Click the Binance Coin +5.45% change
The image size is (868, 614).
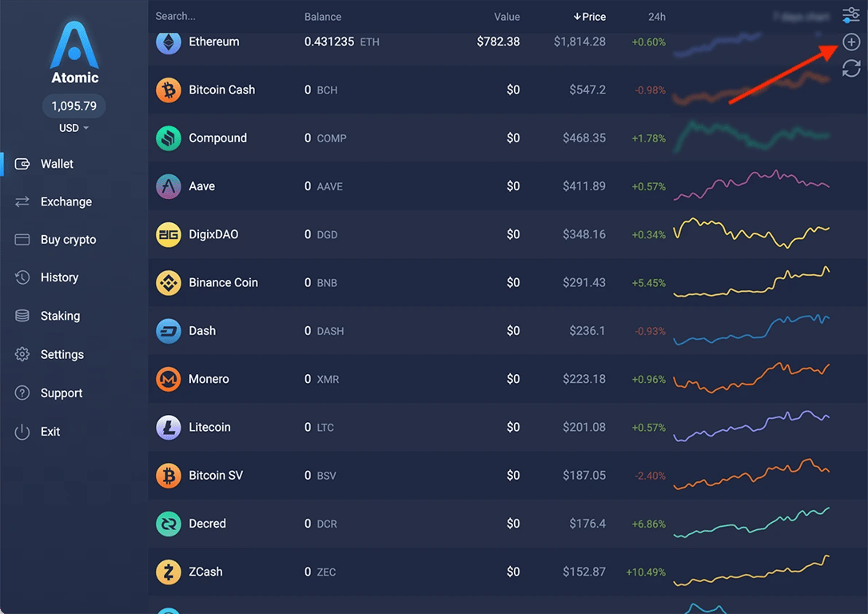click(648, 283)
